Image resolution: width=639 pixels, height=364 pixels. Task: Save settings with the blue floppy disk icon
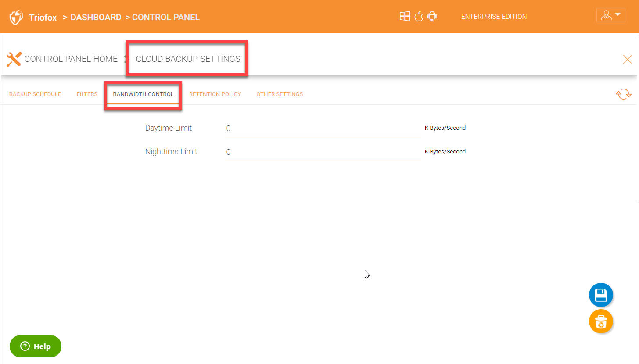(601, 295)
